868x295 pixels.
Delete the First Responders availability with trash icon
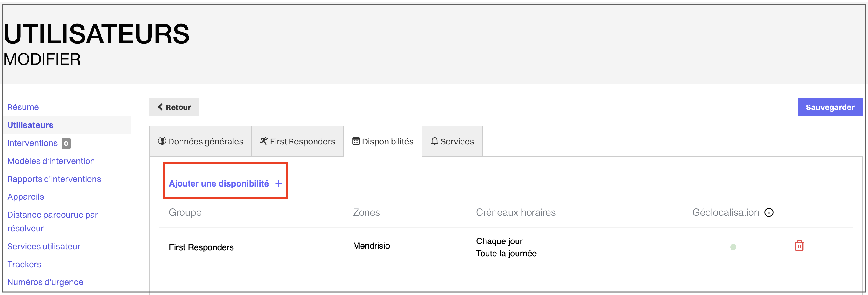point(799,246)
